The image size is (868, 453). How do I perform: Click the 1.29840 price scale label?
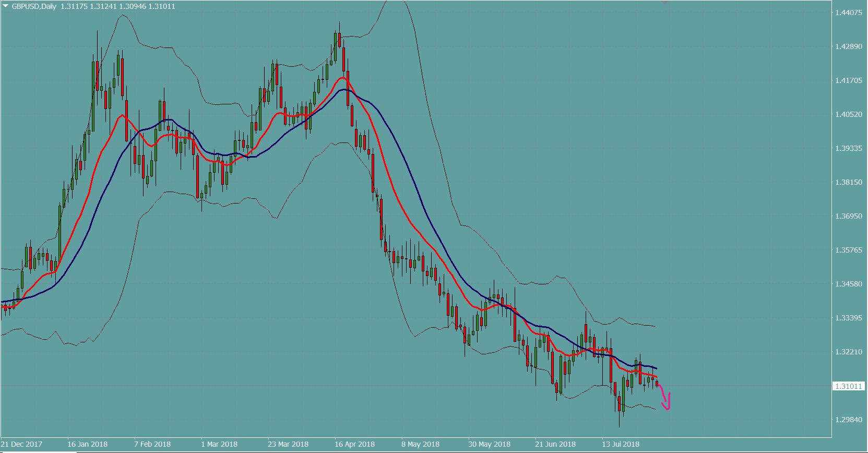point(849,420)
